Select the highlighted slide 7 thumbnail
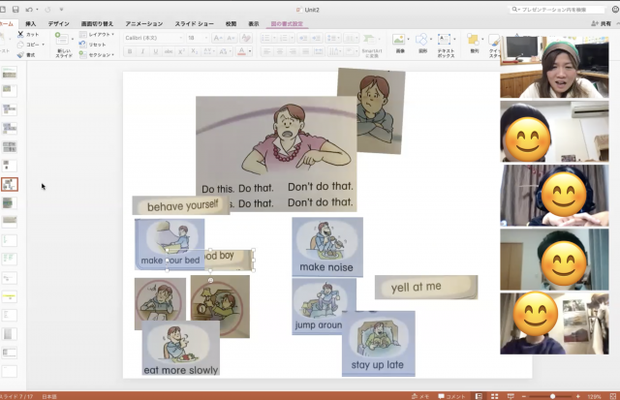 click(x=9, y=184)
